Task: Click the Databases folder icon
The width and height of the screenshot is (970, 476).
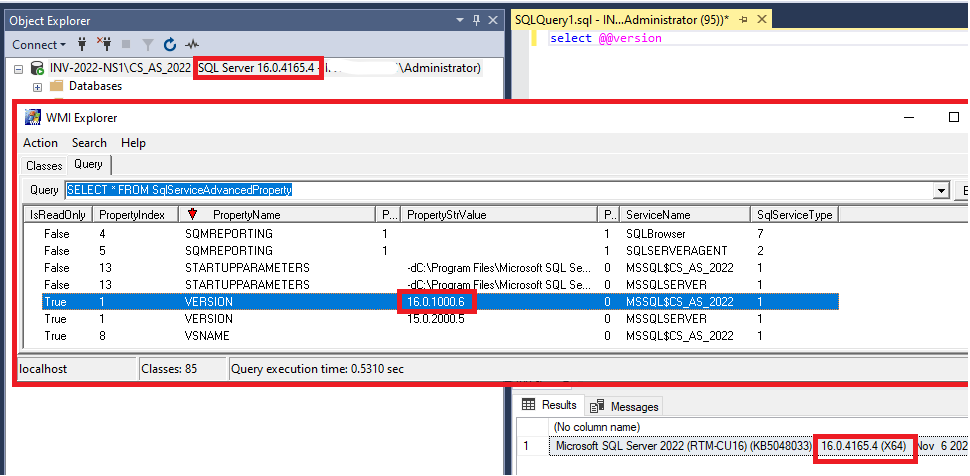Action: 57,86
